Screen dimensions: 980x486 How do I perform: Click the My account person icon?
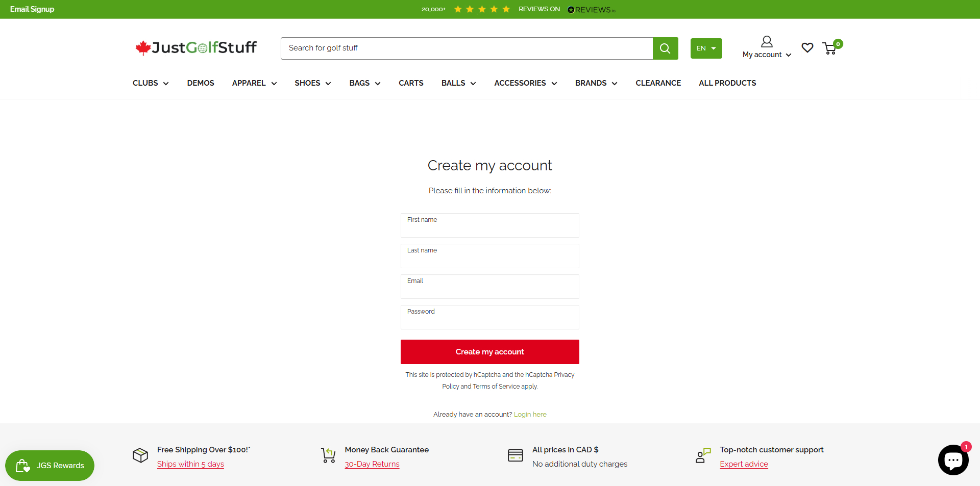tap(767, 42)
